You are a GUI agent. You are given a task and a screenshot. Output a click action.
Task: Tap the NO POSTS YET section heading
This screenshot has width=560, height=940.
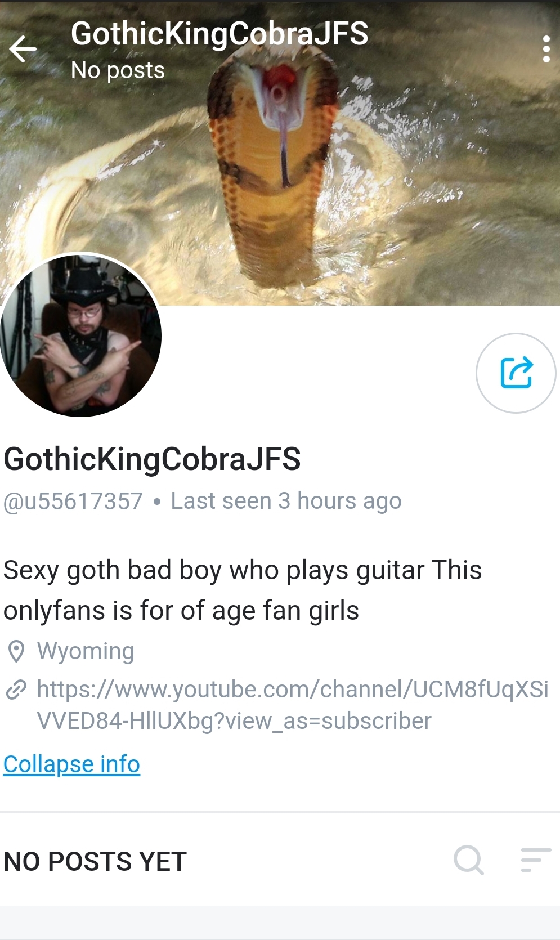click(95, 861)
